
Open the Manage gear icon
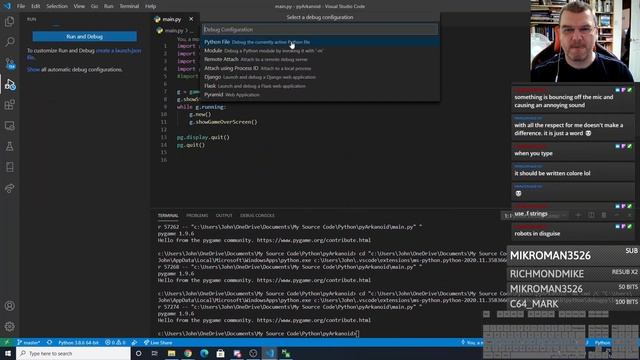point(9,327)
